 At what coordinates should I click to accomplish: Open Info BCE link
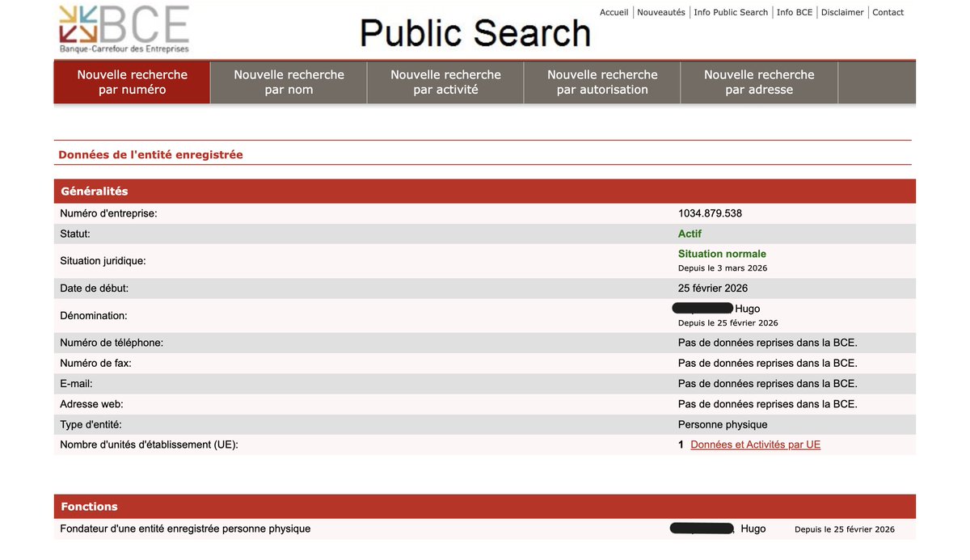[x=795, y=12]
